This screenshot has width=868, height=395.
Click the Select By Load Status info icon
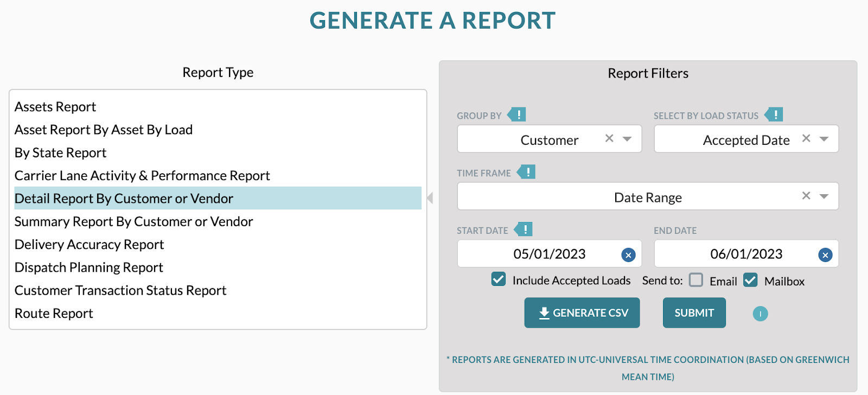(774, 114)
